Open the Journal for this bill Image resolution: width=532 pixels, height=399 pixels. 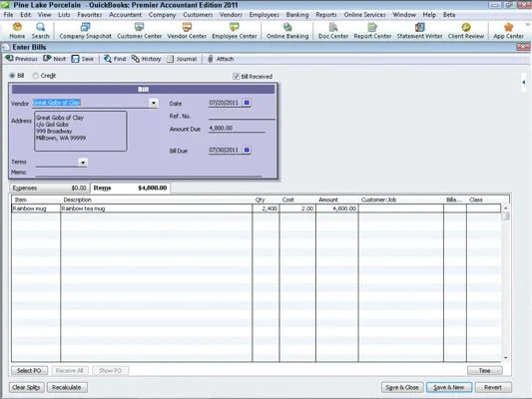tap(182, 59)
